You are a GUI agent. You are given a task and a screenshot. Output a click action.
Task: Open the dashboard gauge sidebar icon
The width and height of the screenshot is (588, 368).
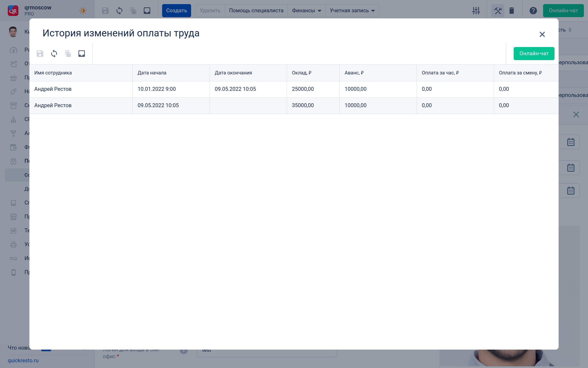coord(13,50)
